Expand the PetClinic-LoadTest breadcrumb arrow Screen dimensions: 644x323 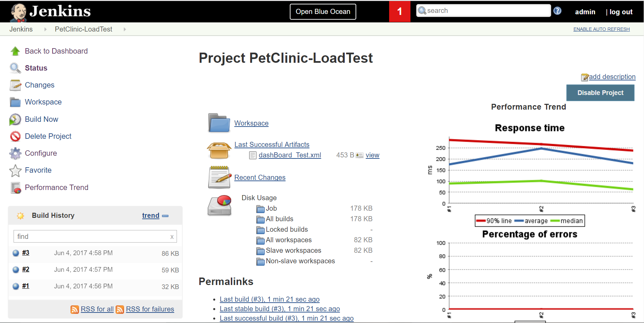[125, 30]
